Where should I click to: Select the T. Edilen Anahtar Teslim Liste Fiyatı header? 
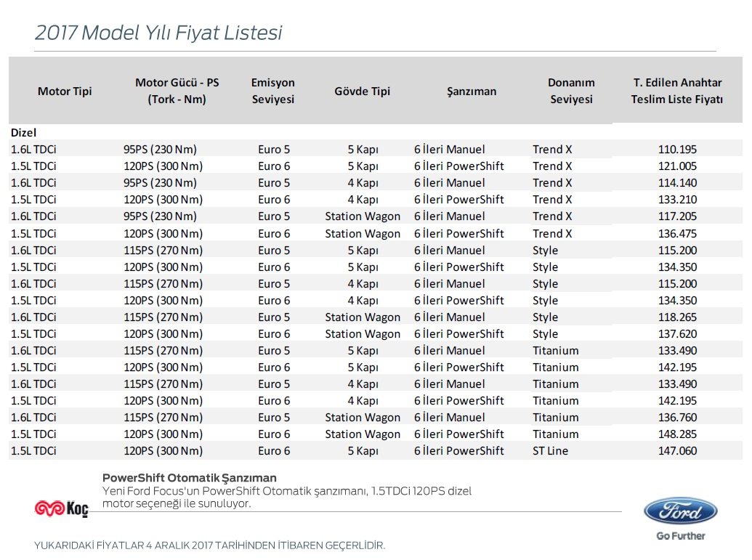[x=676, y=91]
